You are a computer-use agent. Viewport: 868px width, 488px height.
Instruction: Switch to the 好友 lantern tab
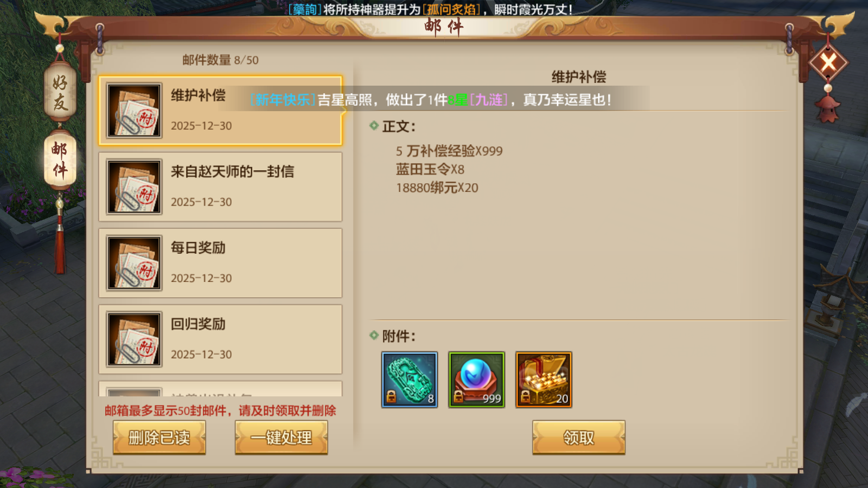[x=60, y=92]
